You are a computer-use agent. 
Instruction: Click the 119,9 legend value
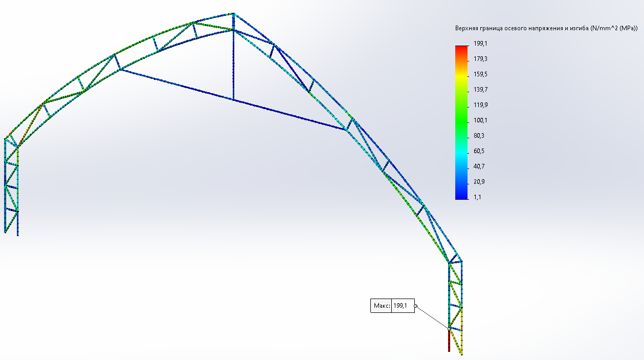click(480, 105)
